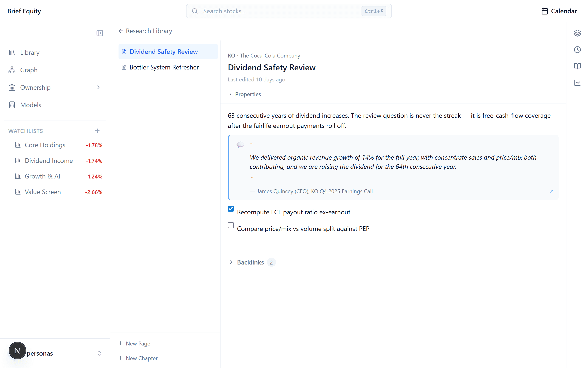Image resolution: width=588 pixels, height=368 pixels.
Task: Open the line chart icon on right rail
Action: pyautogui.click(x=577, y=83)
